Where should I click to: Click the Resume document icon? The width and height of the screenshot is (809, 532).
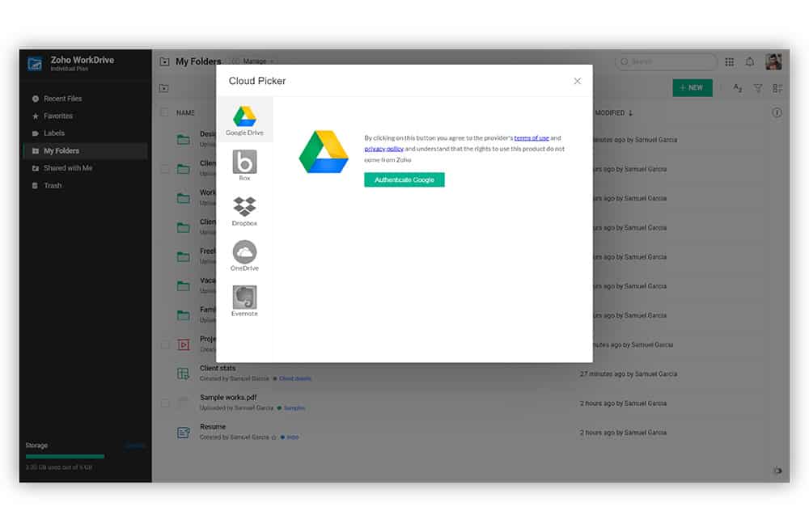[x=183, y=432]
